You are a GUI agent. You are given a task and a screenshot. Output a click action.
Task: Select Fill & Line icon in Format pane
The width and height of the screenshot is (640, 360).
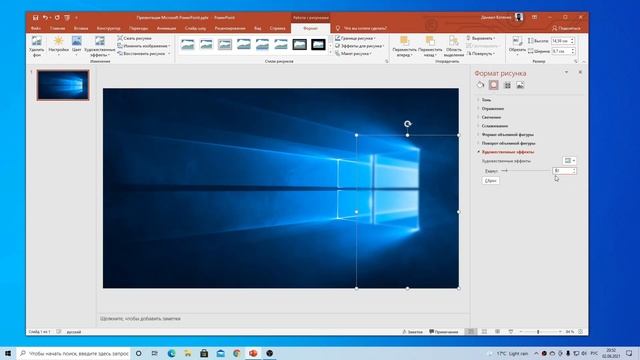[x=480, y=85]
